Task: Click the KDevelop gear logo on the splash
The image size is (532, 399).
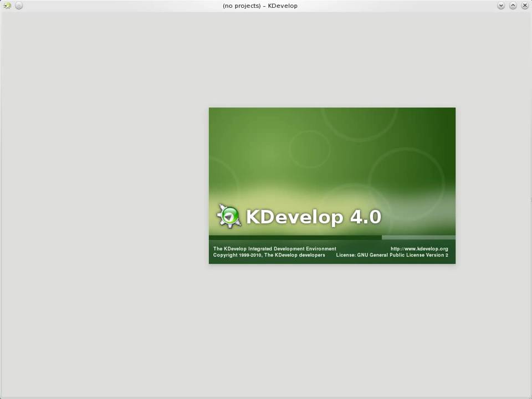Action: click(x=229, y=216)
